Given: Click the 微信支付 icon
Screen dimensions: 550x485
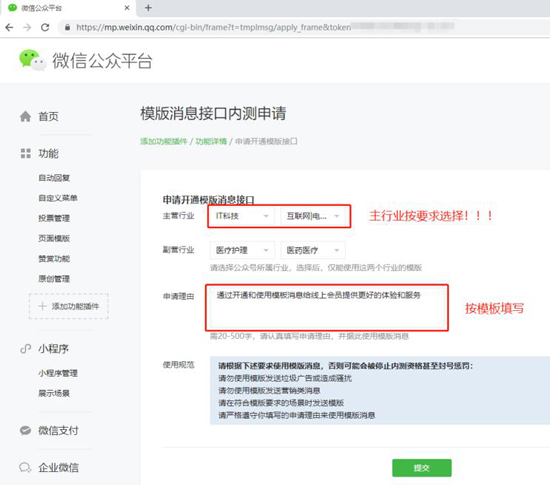Looking at the screenshot, I should coord(25,430).
